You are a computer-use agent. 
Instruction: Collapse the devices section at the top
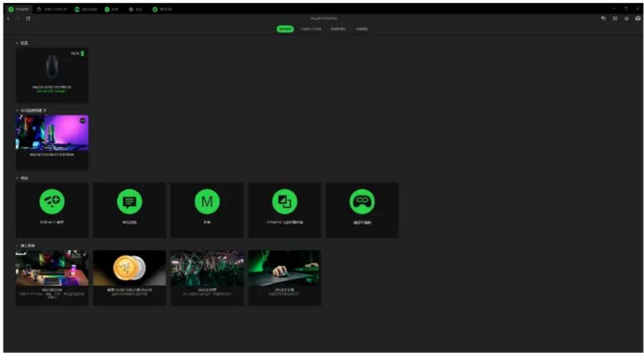click(x=17, y=43)
